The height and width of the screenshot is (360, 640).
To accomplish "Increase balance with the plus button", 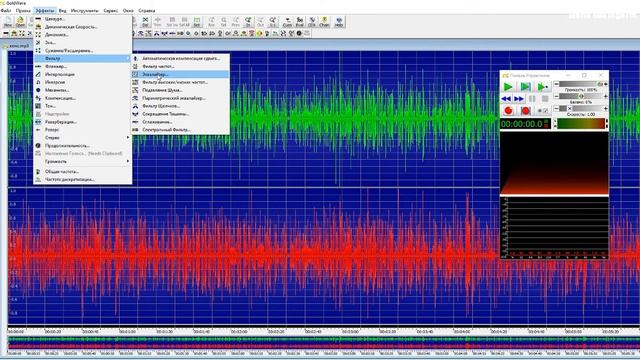I will pyautogui.click(x=605, y=96).
